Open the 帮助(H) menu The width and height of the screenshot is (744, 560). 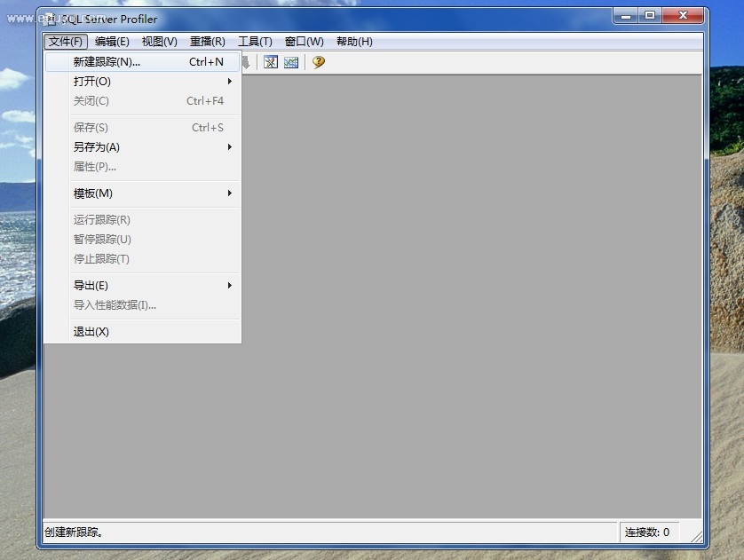(x=354, y=42)
